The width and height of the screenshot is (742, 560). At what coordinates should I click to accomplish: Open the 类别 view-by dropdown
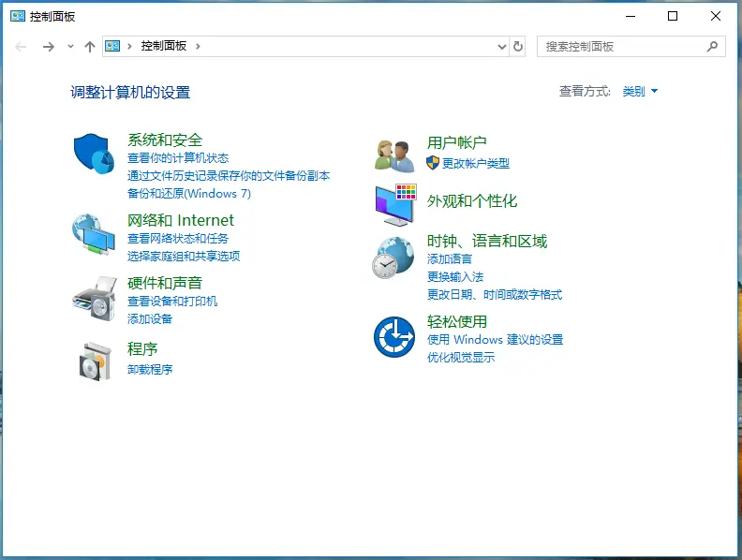click(x=640, y=91)
